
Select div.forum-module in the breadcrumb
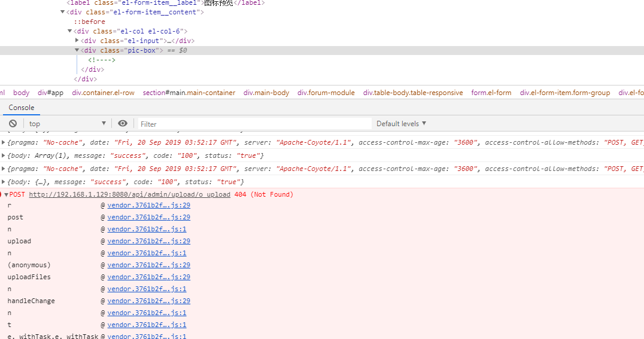tap(326, 93)
